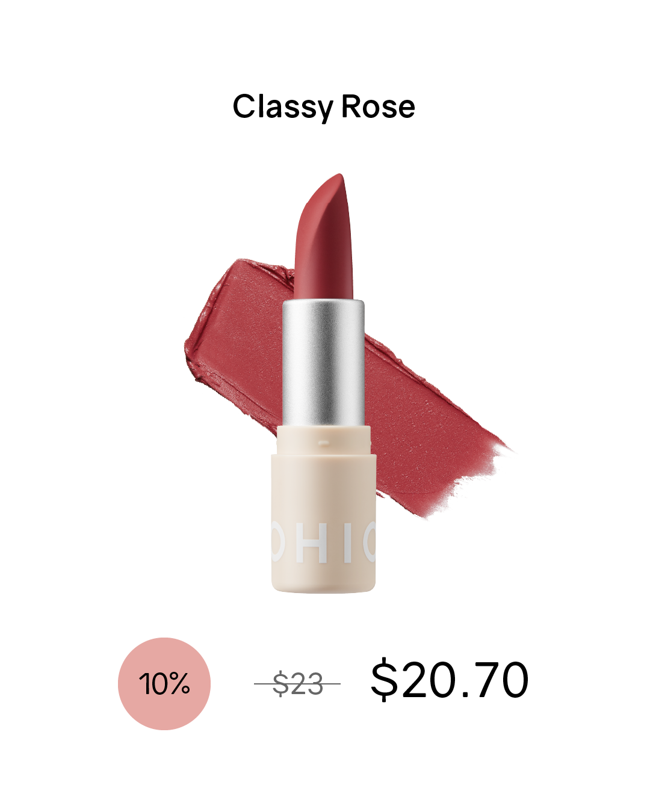Screen dimensions: 650x812
Task: Select the word Rose in the heading
Action: (379, 106)
